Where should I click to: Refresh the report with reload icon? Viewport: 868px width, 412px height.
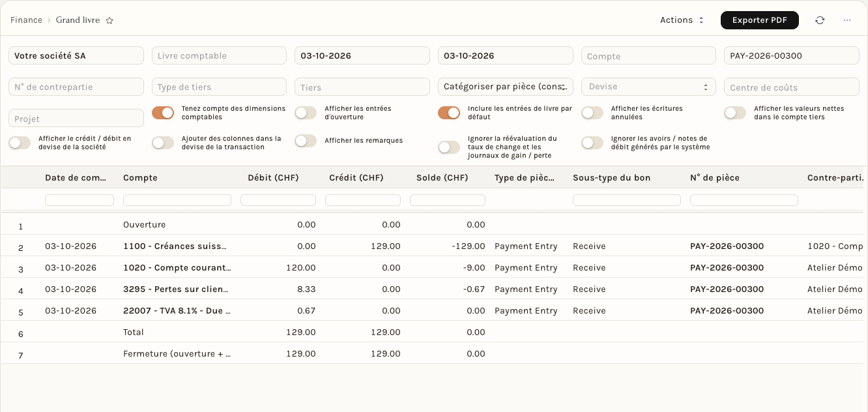820,20
